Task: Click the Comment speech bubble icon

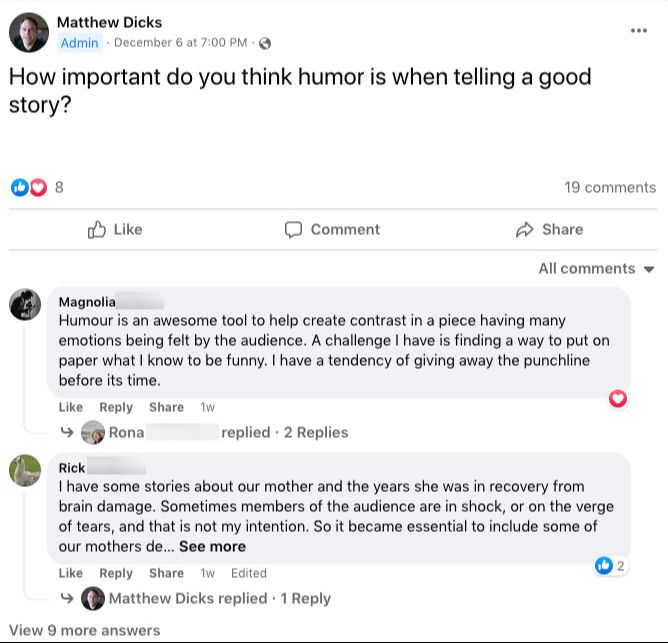Action: point(293,230)
